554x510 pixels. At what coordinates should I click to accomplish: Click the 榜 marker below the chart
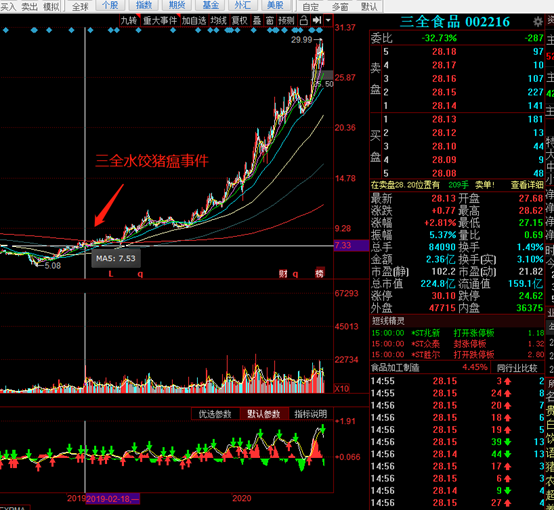(x=319, y=273)
